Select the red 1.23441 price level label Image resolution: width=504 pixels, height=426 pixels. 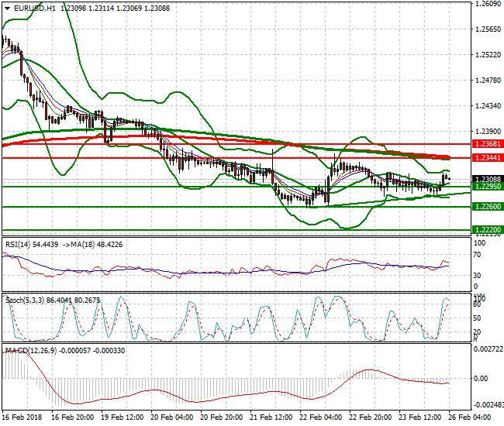pyautogui.click(x=488, y=158)
